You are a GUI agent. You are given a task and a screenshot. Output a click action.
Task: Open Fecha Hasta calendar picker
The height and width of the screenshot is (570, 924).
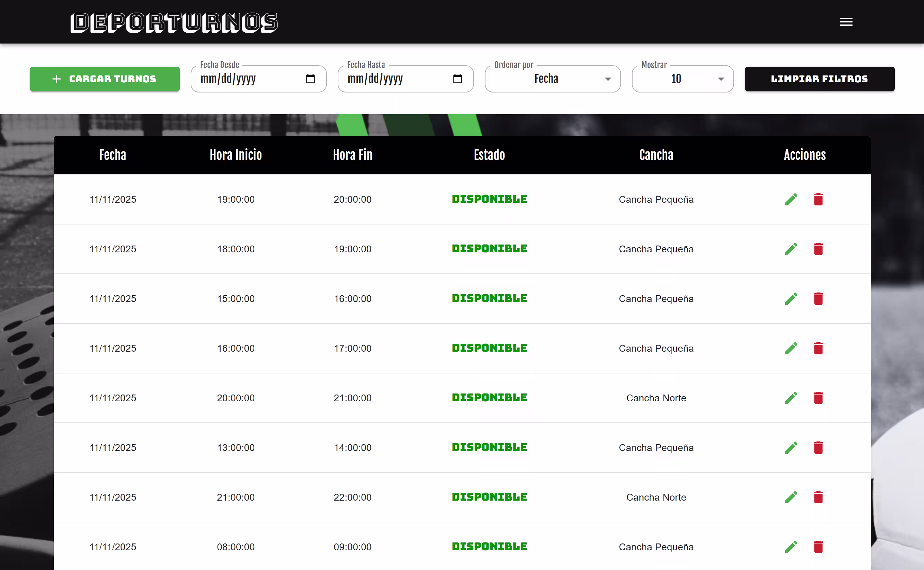point(457,79)
